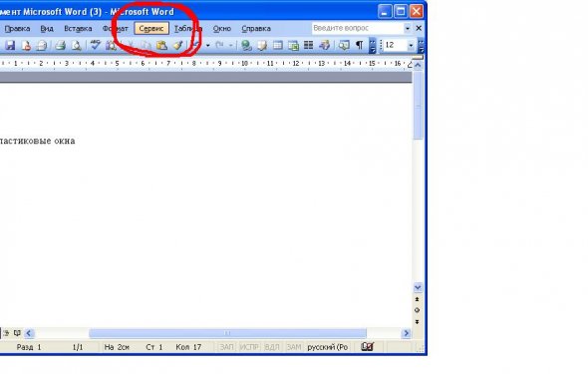Select the Format Painter brush icon
The height and width of the screenshot is (374, 588).
177,46
